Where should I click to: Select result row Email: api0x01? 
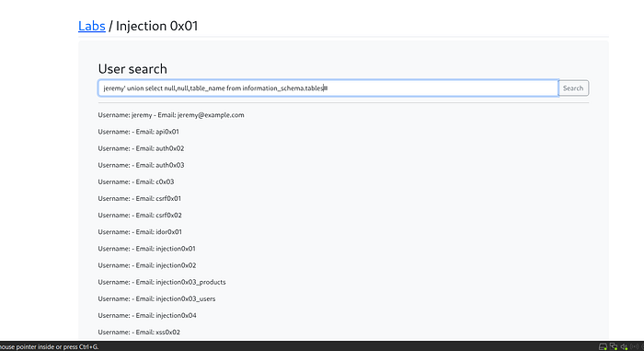pyautogui.click(x=138, y=132)
